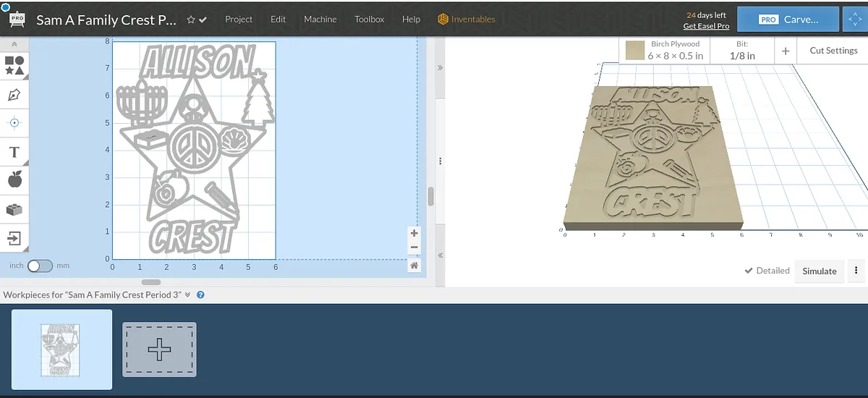Open the Project menu
Viewport: 868px width, 398px height.
239,20
